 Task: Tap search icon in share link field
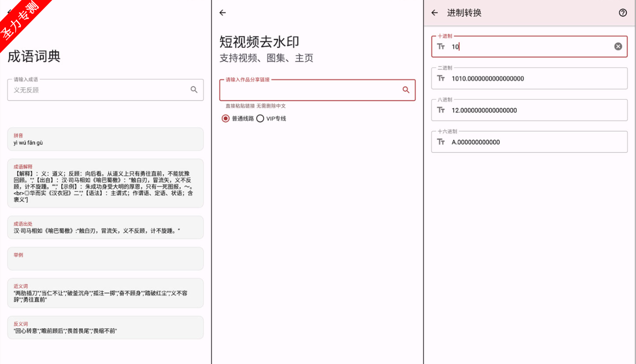(x=406, y=90)
